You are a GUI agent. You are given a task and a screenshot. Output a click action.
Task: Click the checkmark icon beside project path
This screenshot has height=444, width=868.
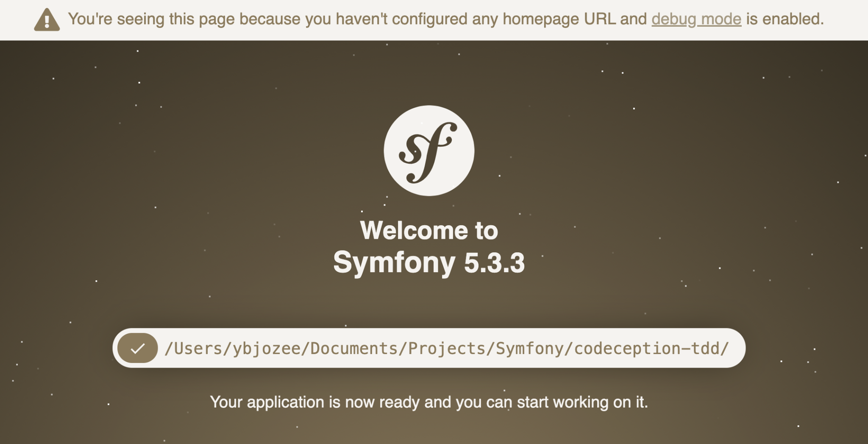pos(138,348)
